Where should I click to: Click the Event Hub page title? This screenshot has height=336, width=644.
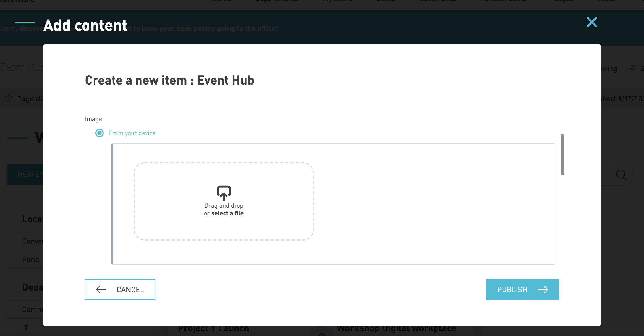[x=22, y=67]
